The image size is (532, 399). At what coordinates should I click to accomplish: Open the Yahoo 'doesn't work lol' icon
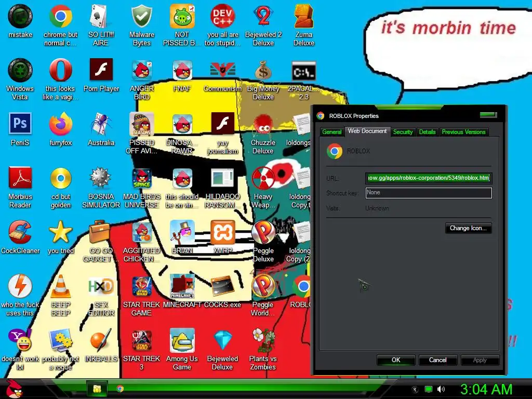pyautogui.click(x=20, y=340)
